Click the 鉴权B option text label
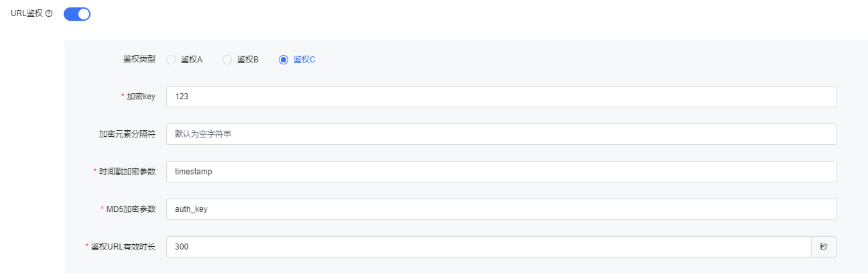This screenshot has width=868, height=273. (x=248, y=60)
